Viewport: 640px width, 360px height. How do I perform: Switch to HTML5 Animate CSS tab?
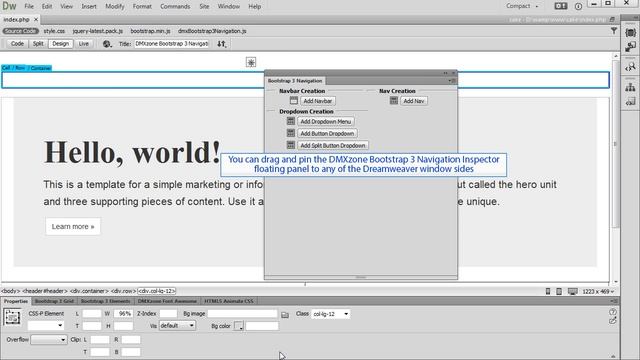point(229,301)
